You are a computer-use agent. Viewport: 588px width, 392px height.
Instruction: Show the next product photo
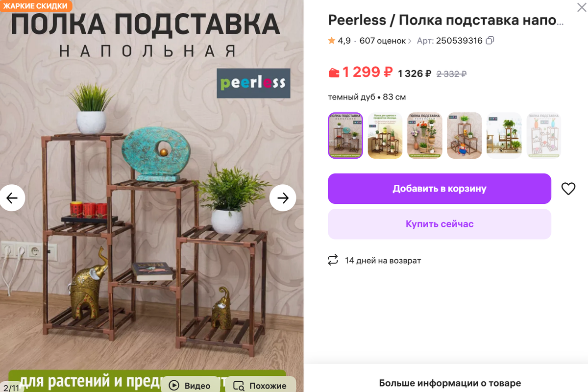point(283,198)
